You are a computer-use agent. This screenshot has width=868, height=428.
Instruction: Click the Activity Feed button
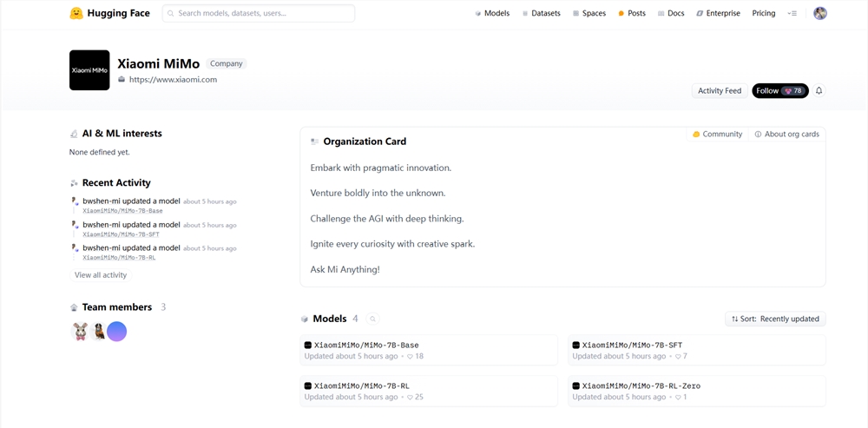(720, 91)
